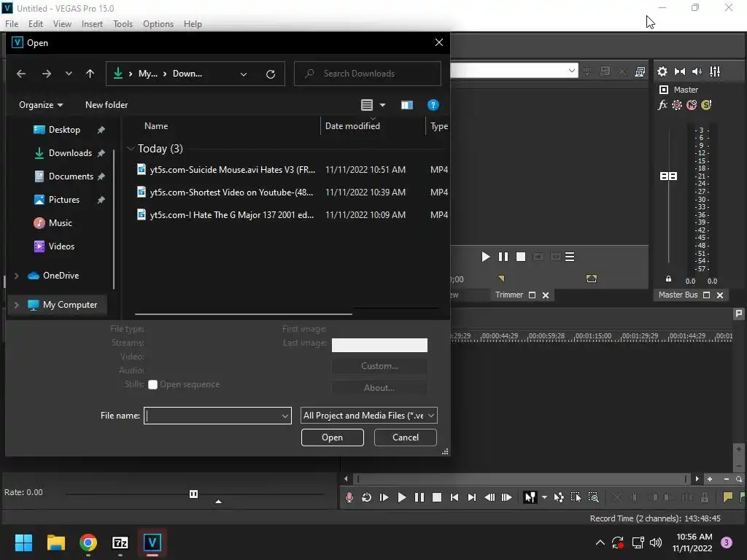This screenshot has height=560, width=747.
Task: Select the Suicide Mouse.avi Hates V3 file
Action: click(x=233, y=169)
